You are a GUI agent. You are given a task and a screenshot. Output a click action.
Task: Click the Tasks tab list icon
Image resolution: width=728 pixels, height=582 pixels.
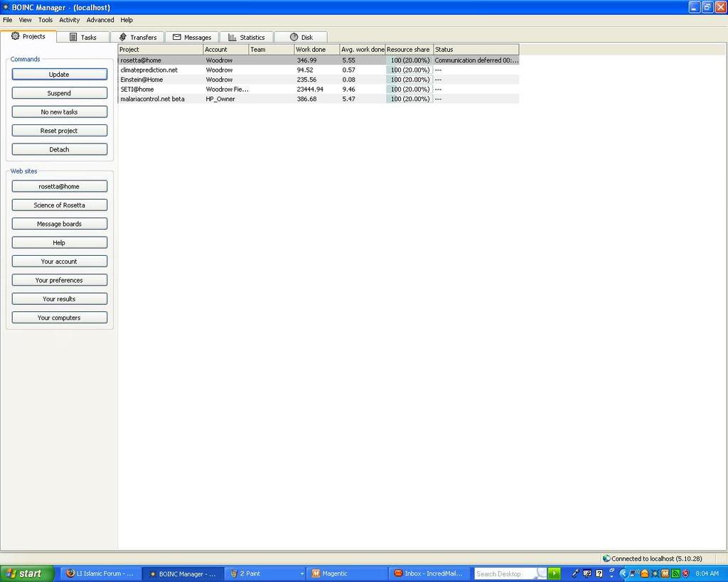73,37
